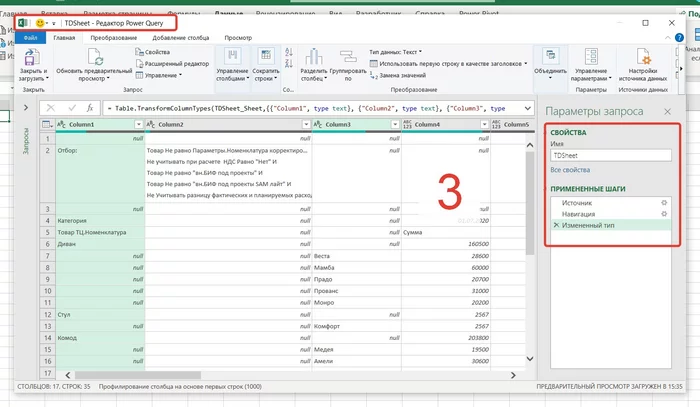Open settings gear for Источник step
Viewport: 700px width, 407px height.
tap(664, 203)
